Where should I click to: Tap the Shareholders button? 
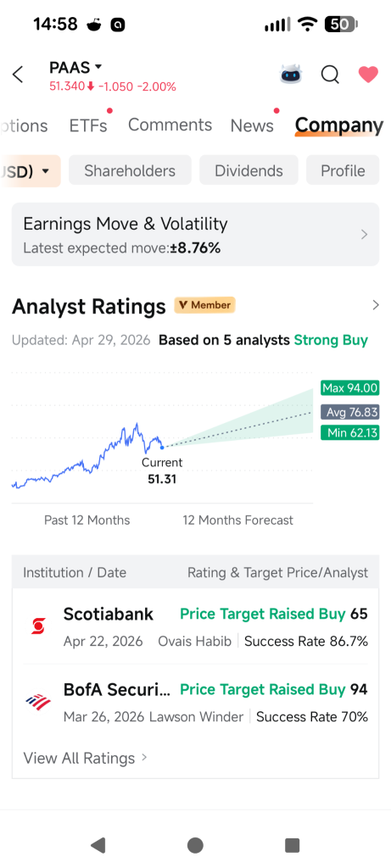click(130, 170)
